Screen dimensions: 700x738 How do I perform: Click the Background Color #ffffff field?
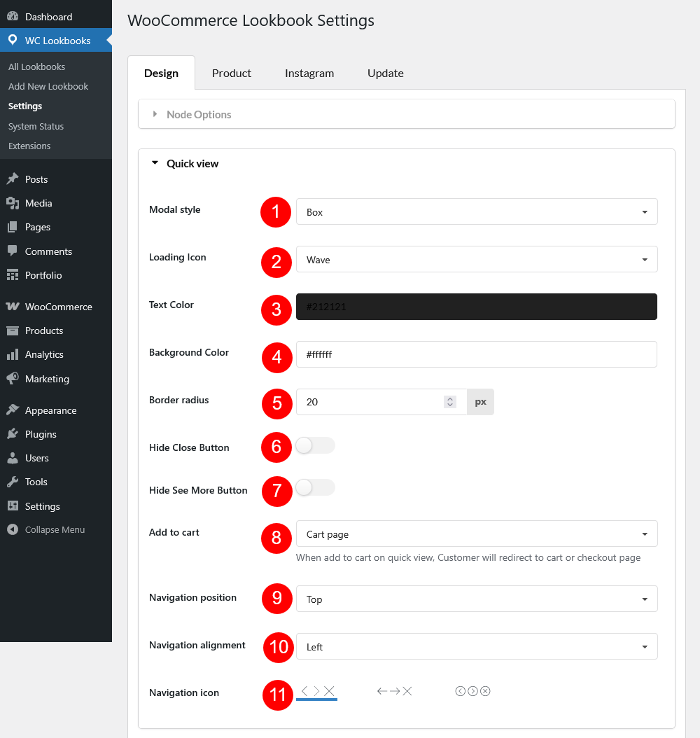click(x=477, y=354)
